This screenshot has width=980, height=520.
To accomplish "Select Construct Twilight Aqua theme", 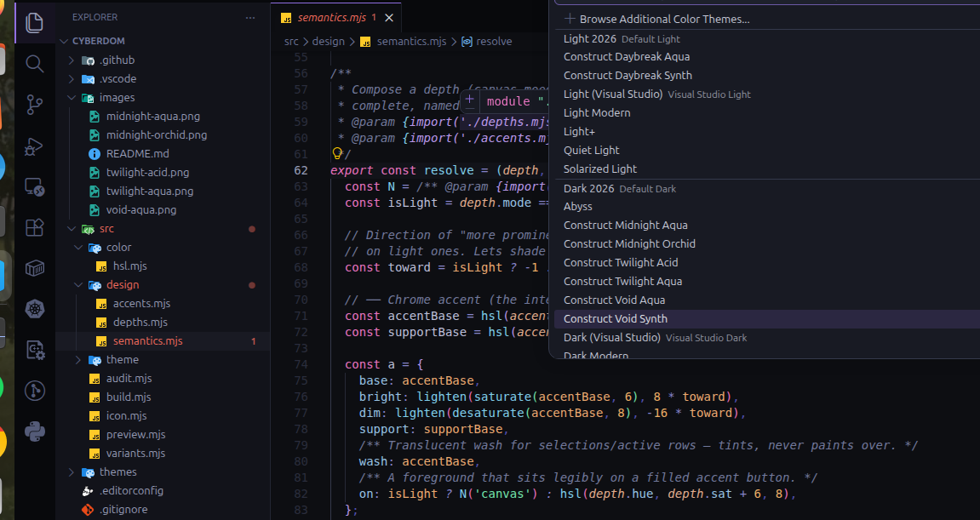I will [767, 282].
